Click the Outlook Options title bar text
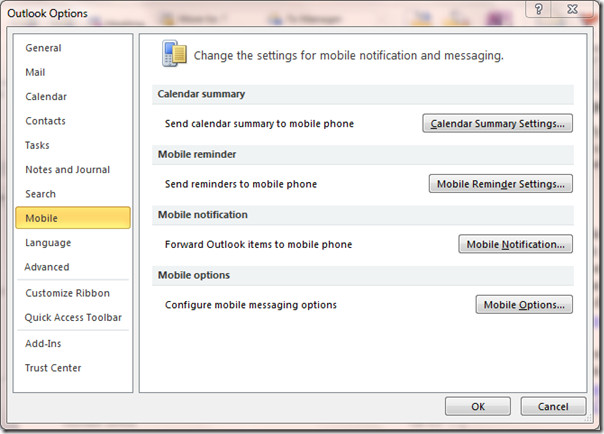Viewport: 604px width, 434px height. pyautogui.click(x=47, y=13)
